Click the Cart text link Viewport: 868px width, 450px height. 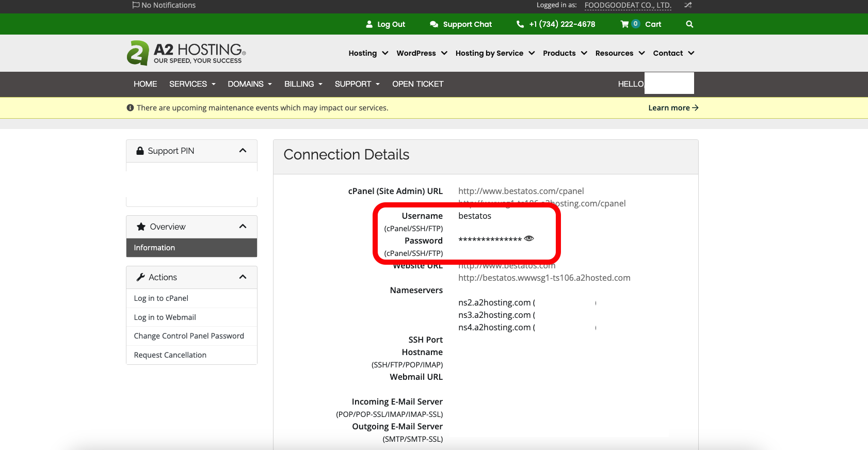(x=653, y=24)
